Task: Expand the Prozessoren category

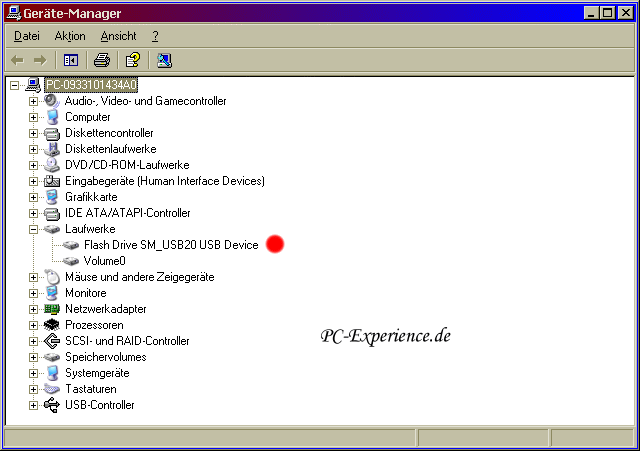Action: 33,325
